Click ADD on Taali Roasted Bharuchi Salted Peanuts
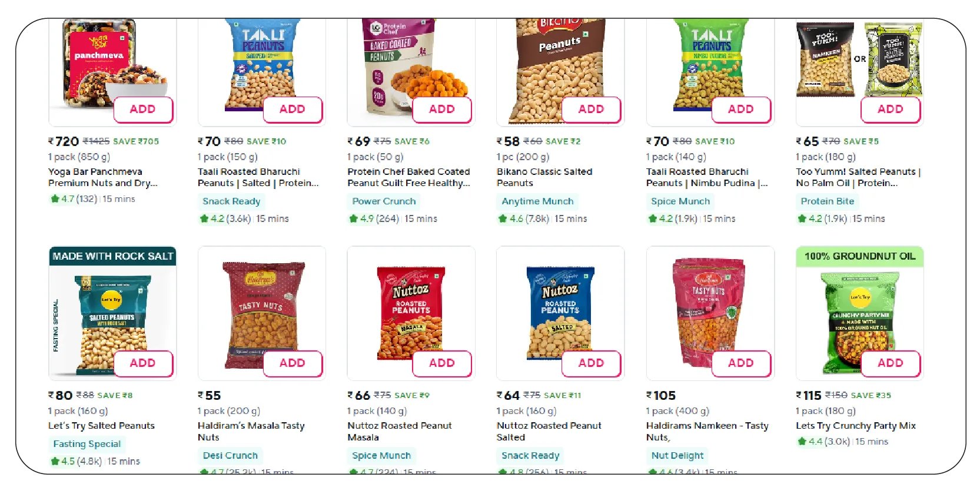The height and width of the screenshot is (487, 980). click(293, 109)
